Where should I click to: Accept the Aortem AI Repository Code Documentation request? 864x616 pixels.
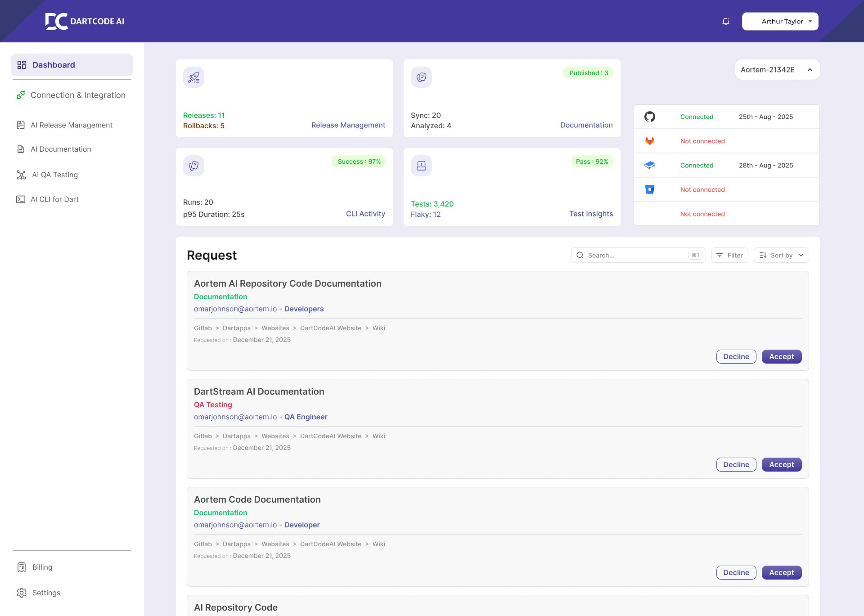coord(782,356)
